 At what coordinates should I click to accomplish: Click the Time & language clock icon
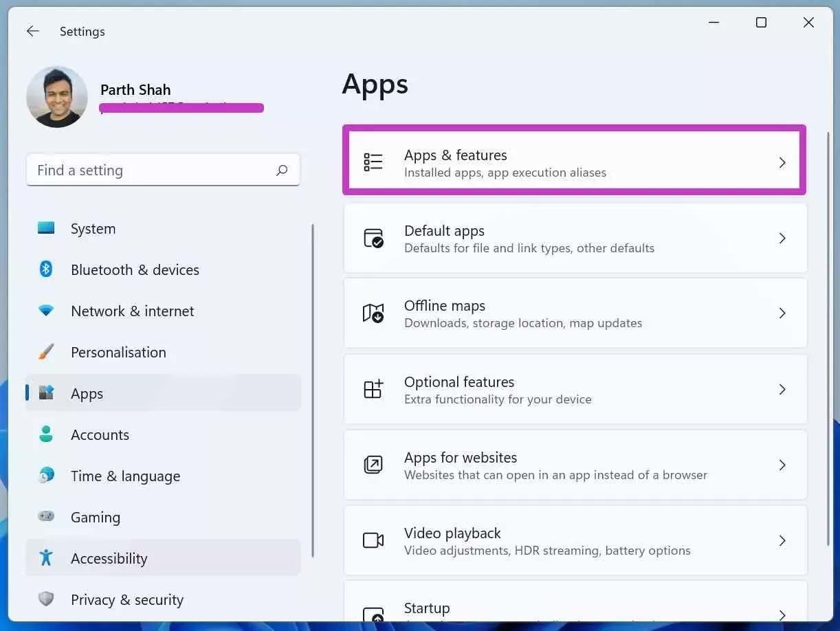46,476
